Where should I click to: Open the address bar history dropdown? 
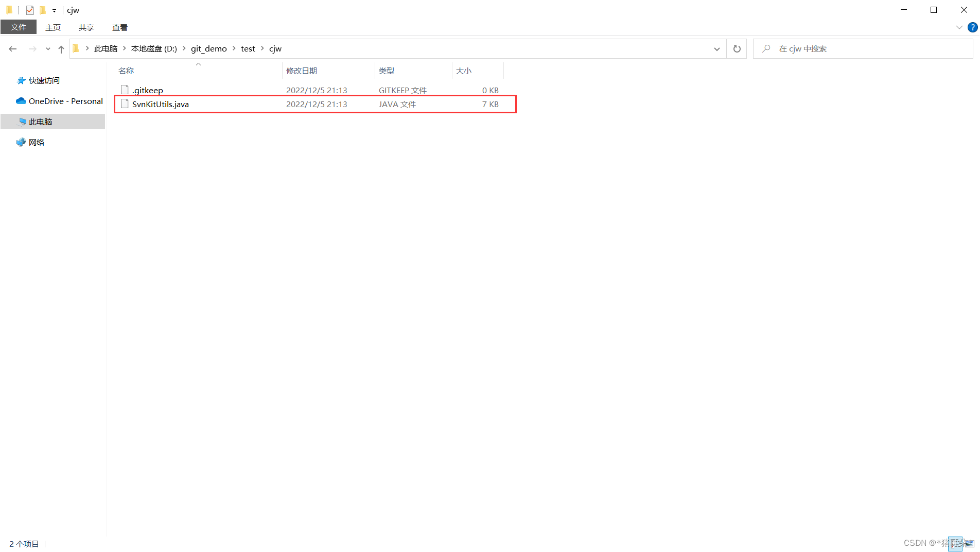716,49
